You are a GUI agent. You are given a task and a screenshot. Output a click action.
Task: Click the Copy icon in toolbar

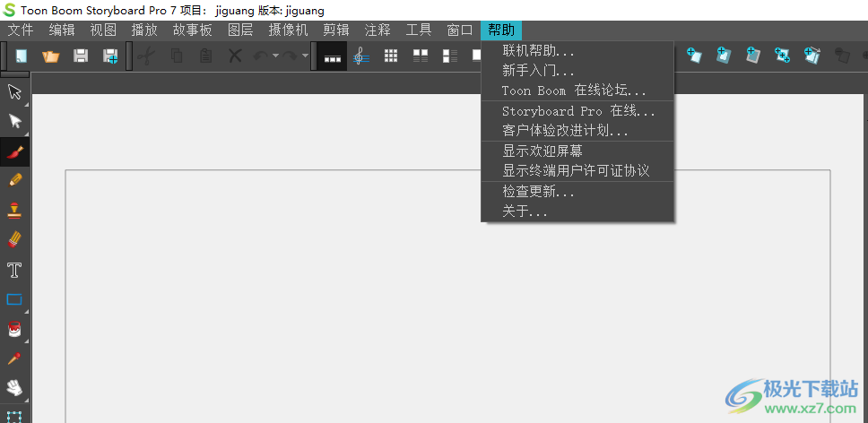[x=177, y=56]
